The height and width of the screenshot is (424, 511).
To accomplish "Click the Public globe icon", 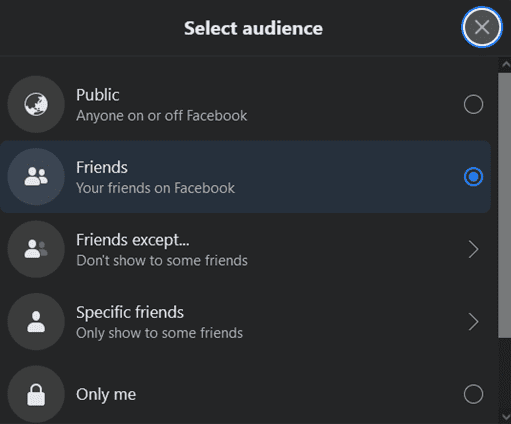I will click(36, 104).
